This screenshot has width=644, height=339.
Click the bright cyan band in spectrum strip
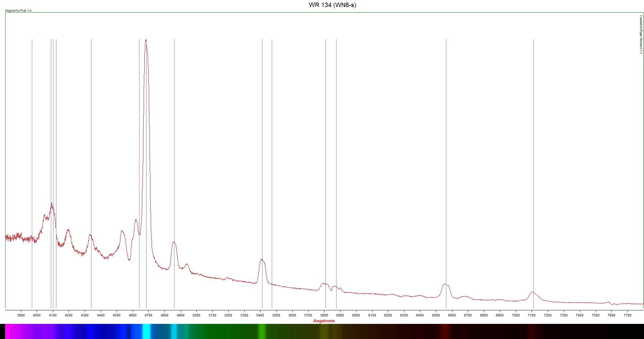(x=147, y=331)
